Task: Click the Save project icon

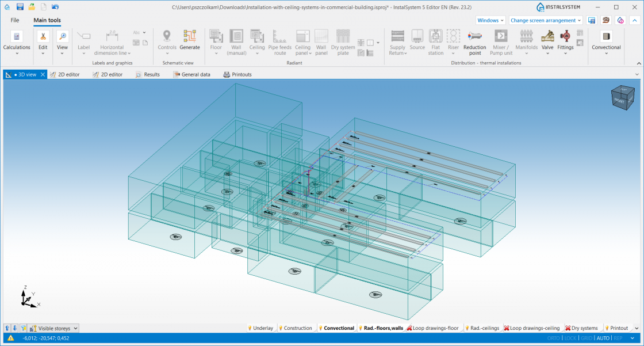Action: click(20, 7)
